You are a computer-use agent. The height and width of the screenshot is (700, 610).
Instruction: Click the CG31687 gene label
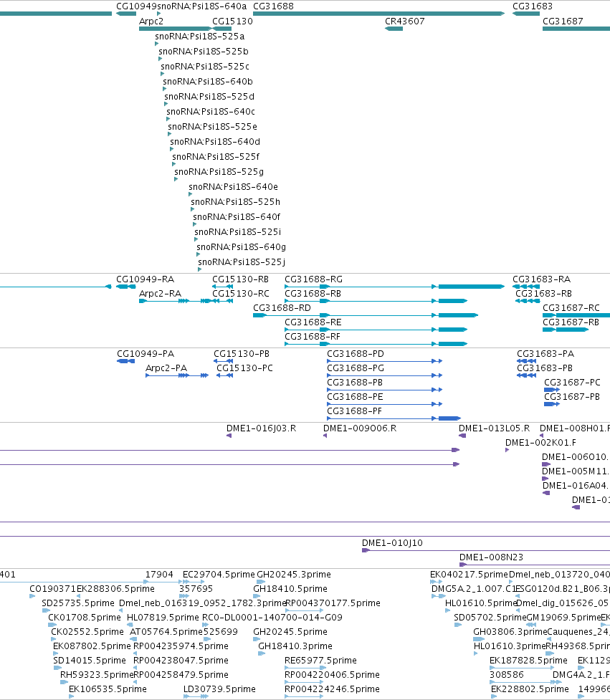point(563,21)
